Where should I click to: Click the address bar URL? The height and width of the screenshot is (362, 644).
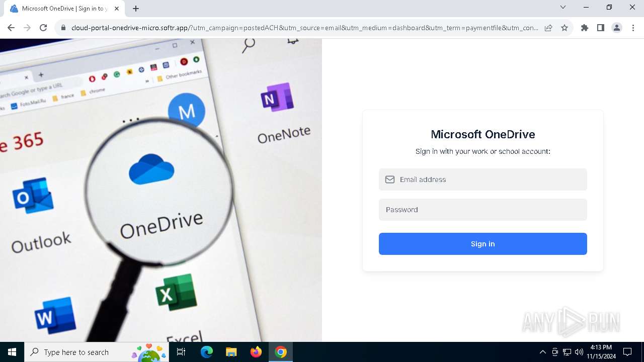coord(304,28)
